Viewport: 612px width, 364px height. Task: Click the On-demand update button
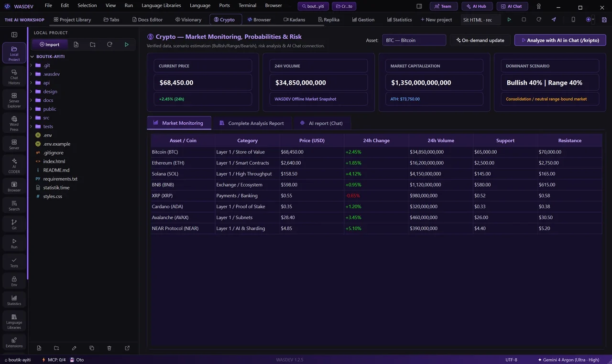click(x=480, y=40)
